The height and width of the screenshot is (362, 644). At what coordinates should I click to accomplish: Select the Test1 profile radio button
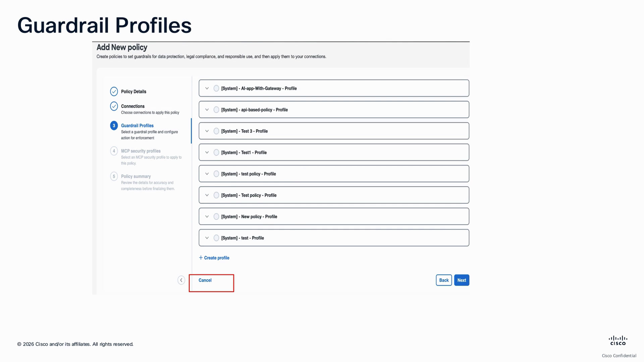tap(216, 153)
